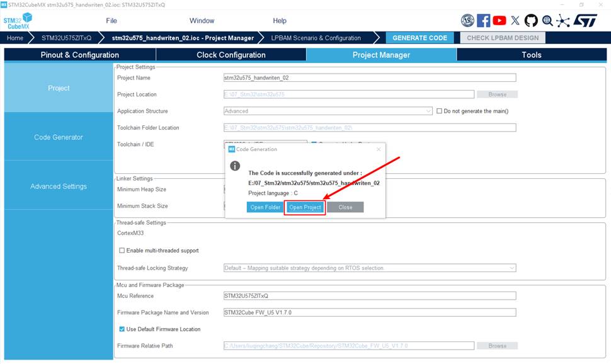Open LPBAM Scenario & Configuration breadcrumb
Viewport: 611px width, 364px height.
[x=316, y=38]
